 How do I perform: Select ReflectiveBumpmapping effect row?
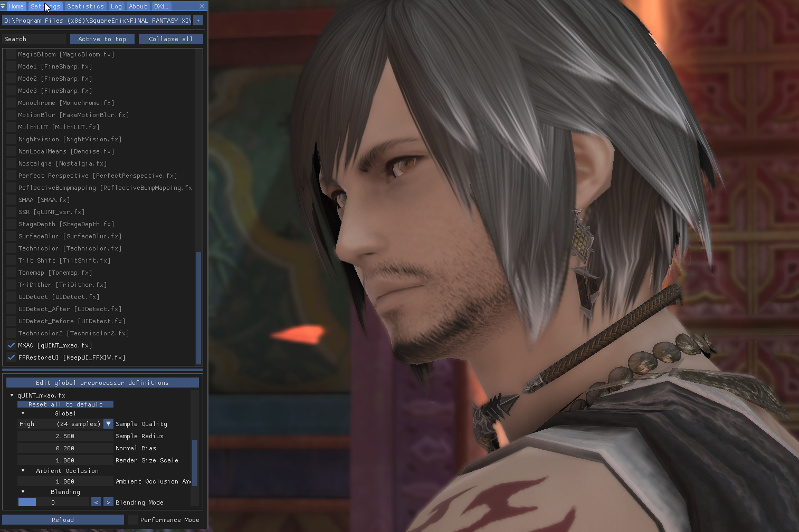[x=105, y=188]
